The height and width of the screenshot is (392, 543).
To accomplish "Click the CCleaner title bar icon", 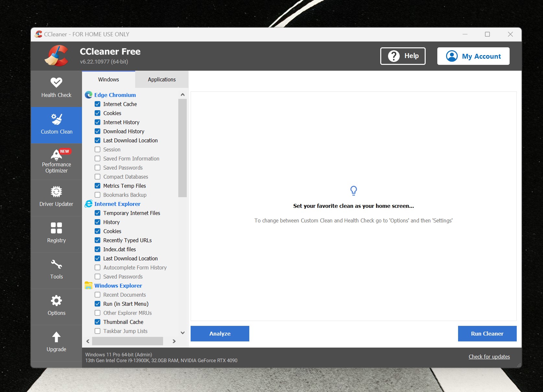I will [x=39, y=34].
